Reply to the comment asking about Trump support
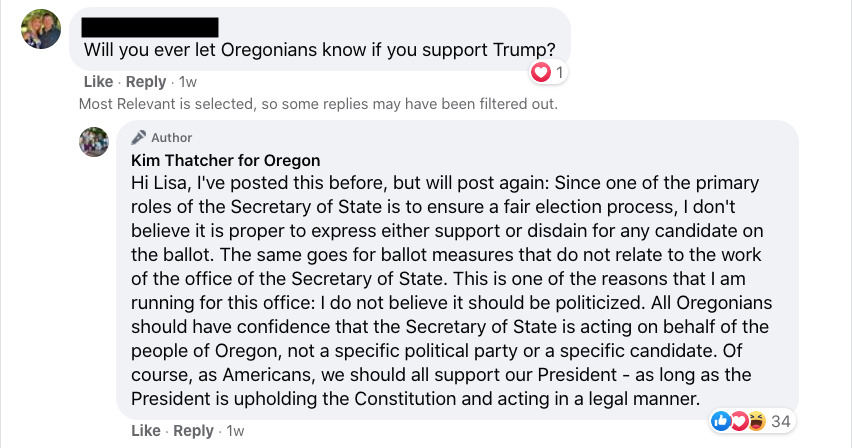 pyautogui.click(x=146, y=82)
